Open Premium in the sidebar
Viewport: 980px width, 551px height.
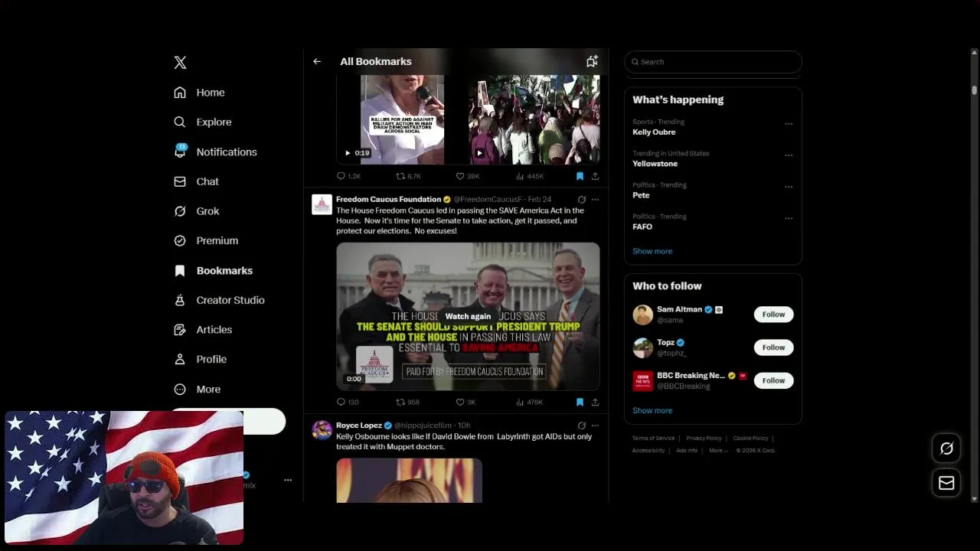pos(206,241)
